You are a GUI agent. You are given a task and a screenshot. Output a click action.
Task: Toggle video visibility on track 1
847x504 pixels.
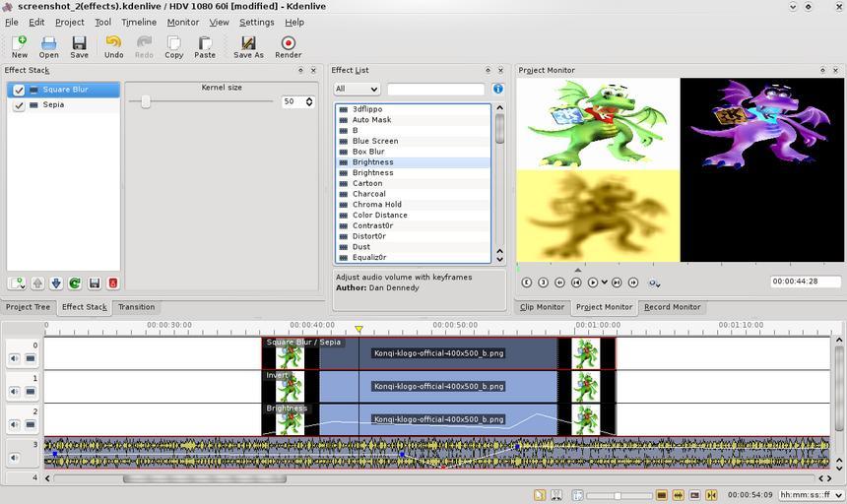coord(31,392)
